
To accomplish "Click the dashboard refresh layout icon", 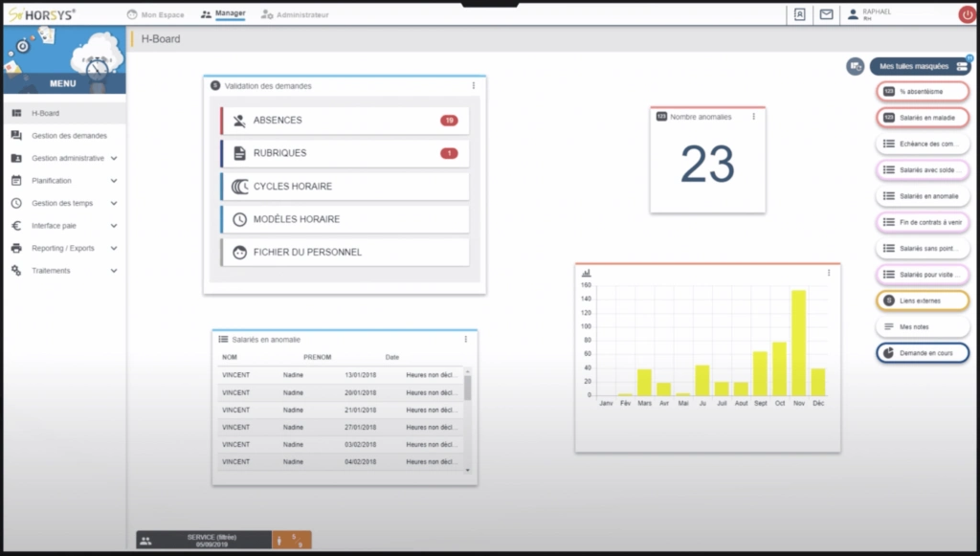I will pyautogui.click(x=855, y=66).
